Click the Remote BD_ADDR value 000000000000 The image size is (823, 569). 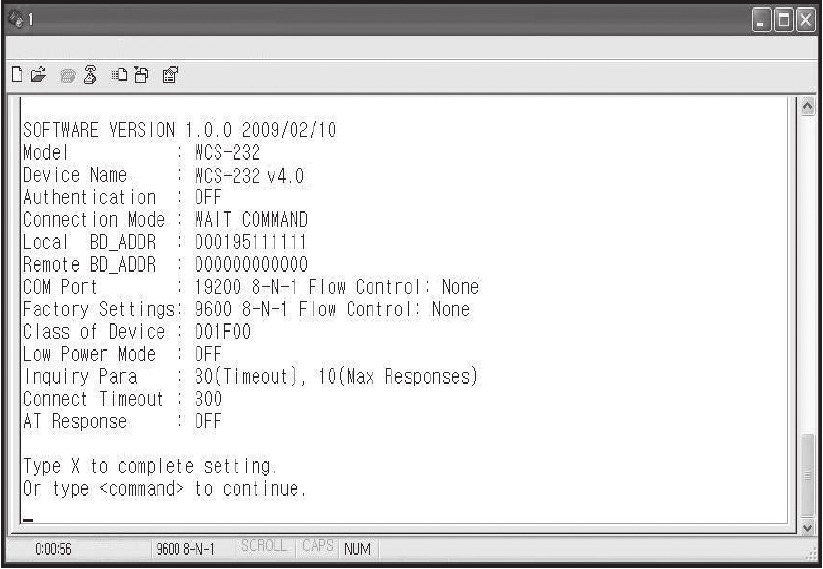(x=251, y=265)
